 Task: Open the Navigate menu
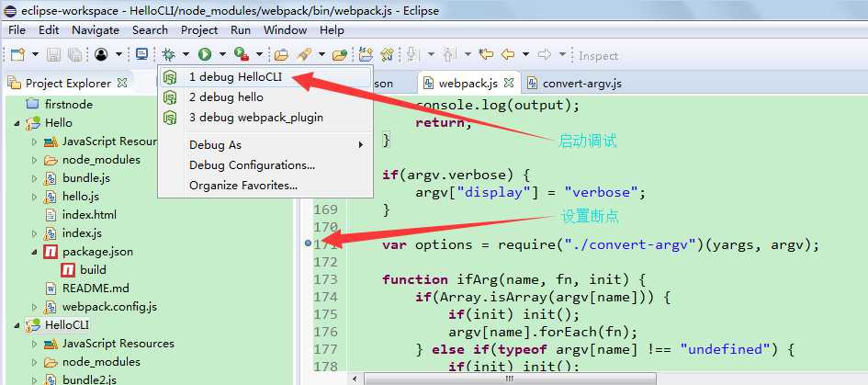96,30
